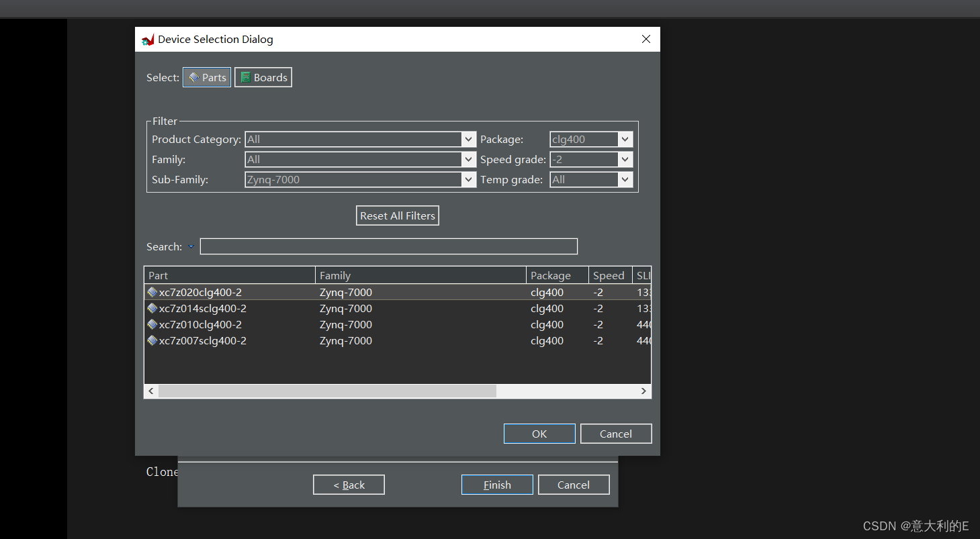Viewport: 980px width, 539px height.
Task: Click the horizontal scrollbar thumb in parts table
Action: click(x=327, y=391)
